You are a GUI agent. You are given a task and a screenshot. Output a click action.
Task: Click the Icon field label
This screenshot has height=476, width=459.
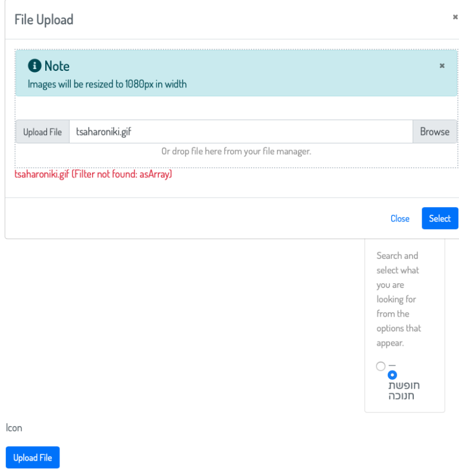[14, 428]
